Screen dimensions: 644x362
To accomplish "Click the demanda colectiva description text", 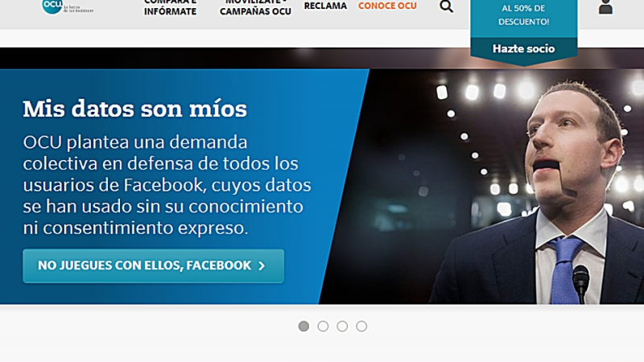I will tap(167, 185).
